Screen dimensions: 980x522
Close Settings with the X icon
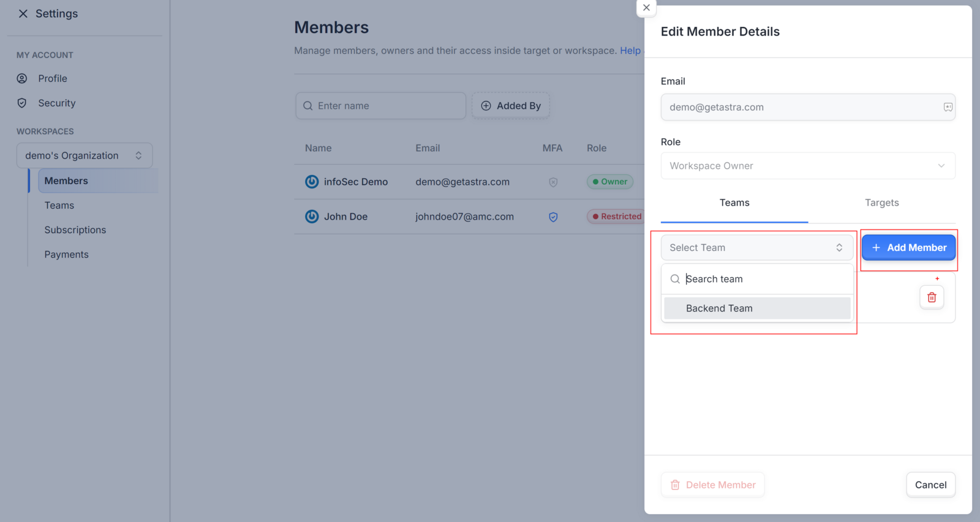point(23,13)
